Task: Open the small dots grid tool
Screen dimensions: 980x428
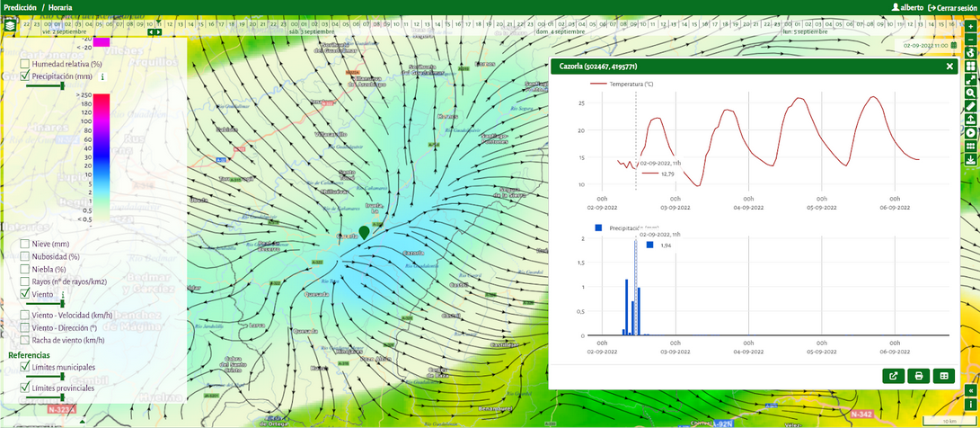Action: [971, 146]
